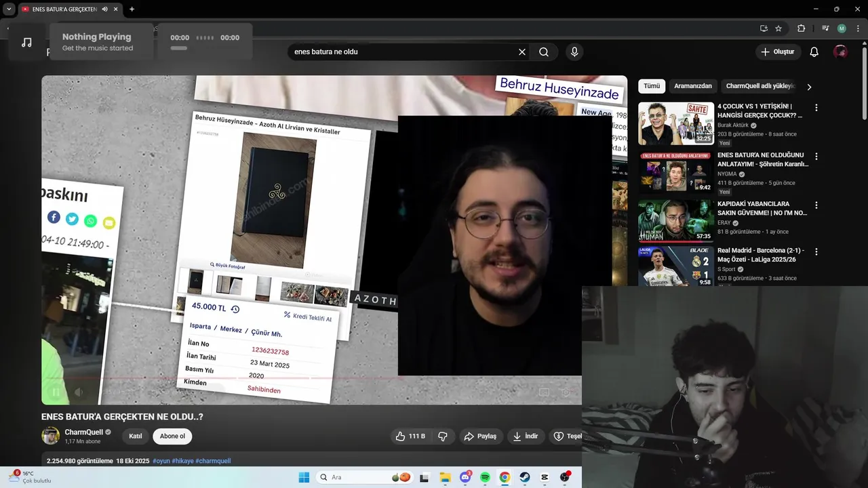The image size is (868, 488).
Task: Open Chrome extensions puzzle icon
Action: [801, 28]
